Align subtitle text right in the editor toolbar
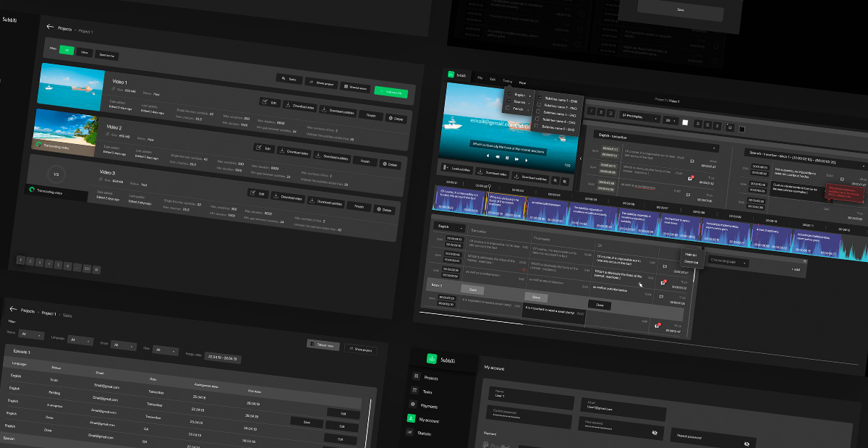 click(717, 126)
